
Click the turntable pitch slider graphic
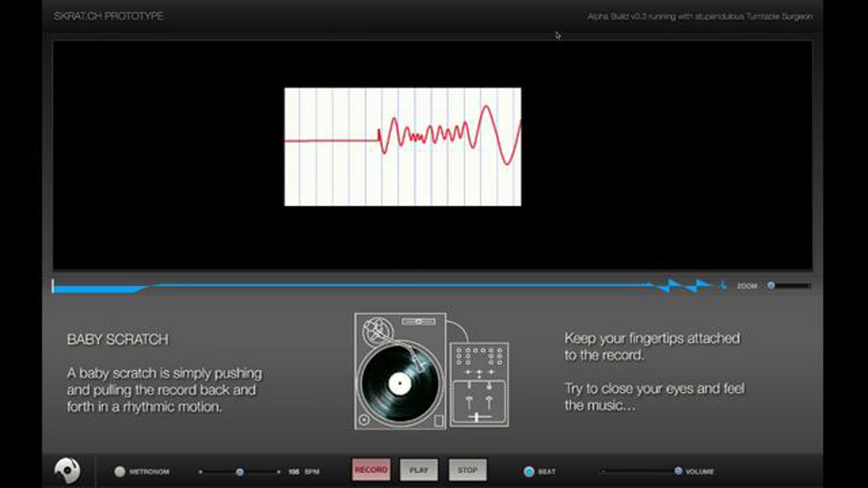click(418, 321)
